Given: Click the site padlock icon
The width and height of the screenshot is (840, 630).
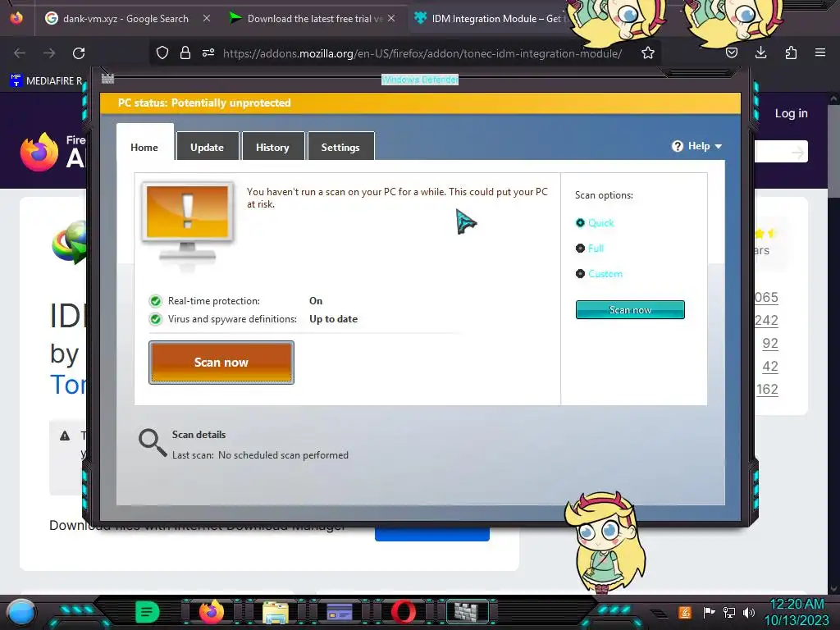Looking at the screenshot, I should tap(185, 53).
